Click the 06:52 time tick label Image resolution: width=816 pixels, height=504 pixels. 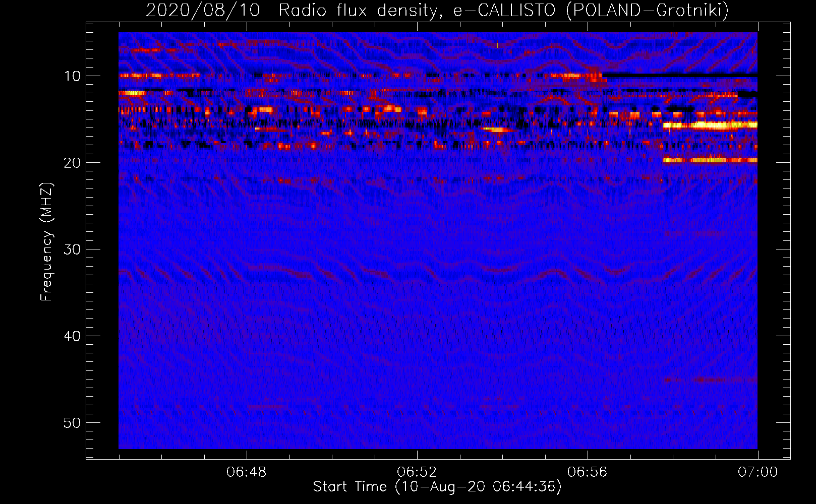coord(417,472)
